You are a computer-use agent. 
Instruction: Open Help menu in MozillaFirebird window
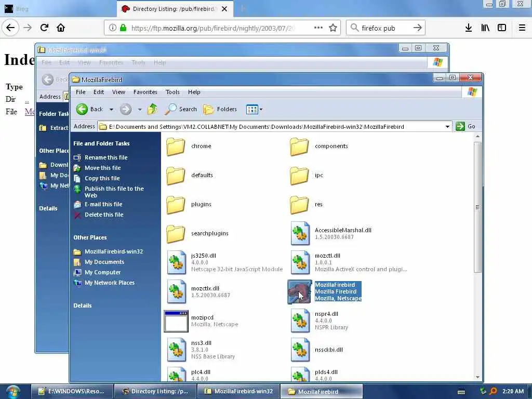pyautogui.click(x=194, y=92)
